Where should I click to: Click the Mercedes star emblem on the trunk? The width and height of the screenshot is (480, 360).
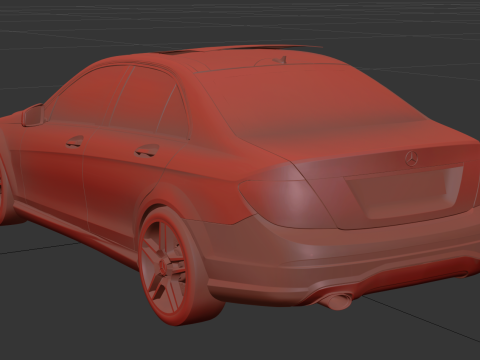pos(412,158)
